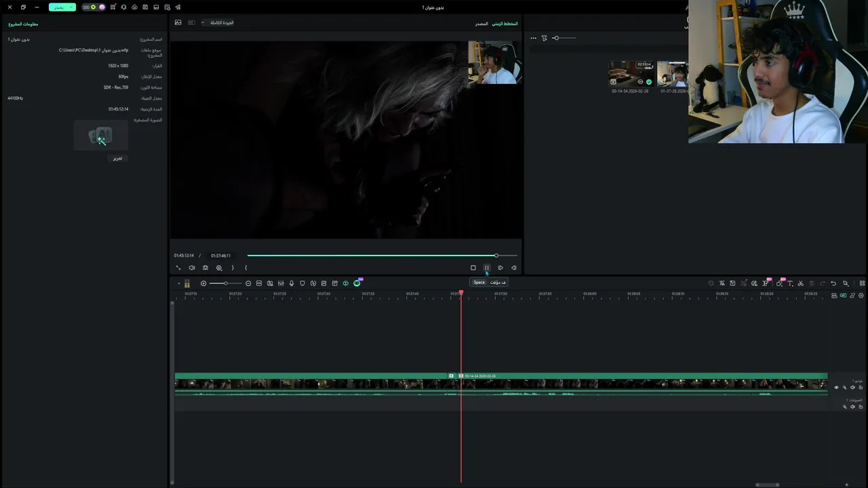Click the red playhead marker on ruler

coord(461,293)
